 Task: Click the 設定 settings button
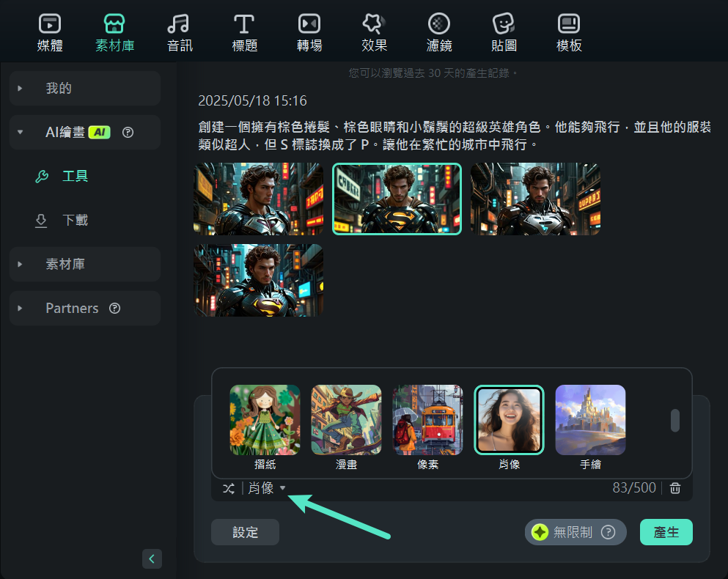point(245,532)
